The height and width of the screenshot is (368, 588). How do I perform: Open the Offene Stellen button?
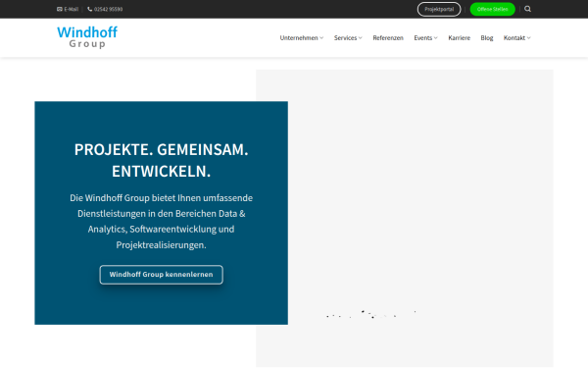[492, 9]
